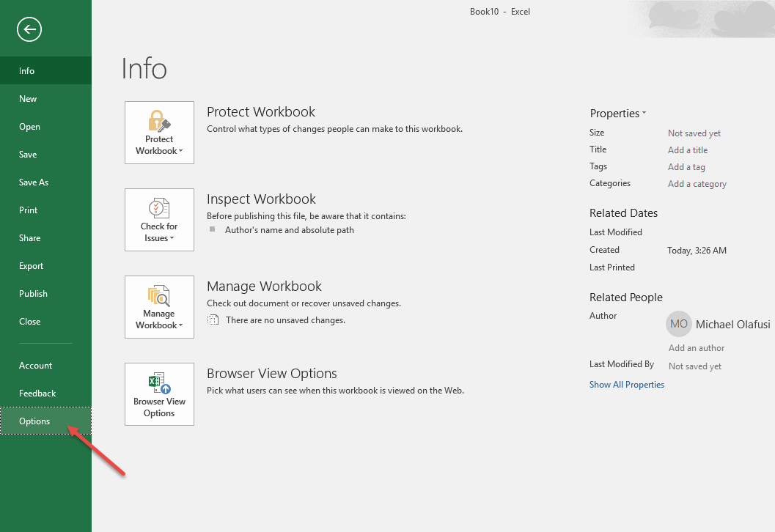Image resolution: width=775 pixels, height=532 pixels.
Task: Open the Protect Workbook button
Action: (159, 133)
